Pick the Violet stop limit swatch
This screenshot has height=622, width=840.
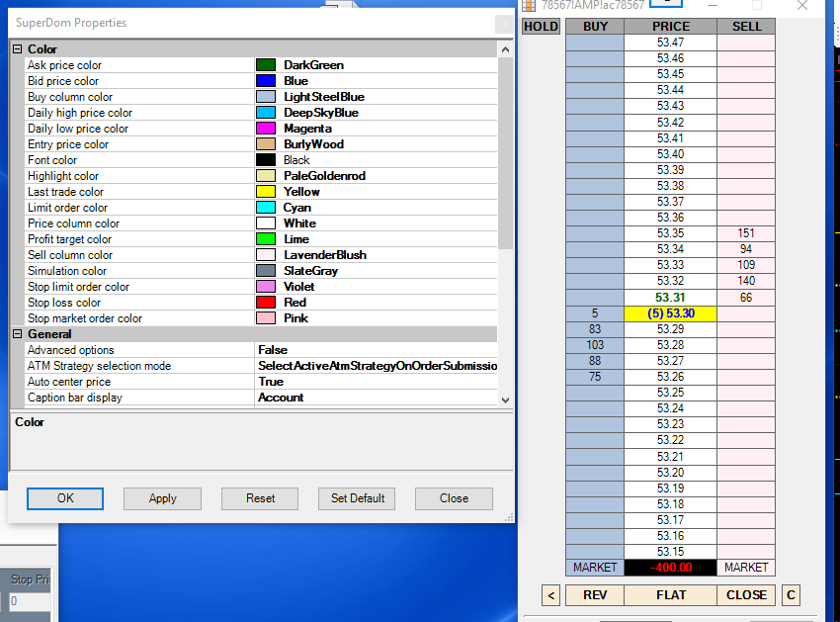(266, 287)
